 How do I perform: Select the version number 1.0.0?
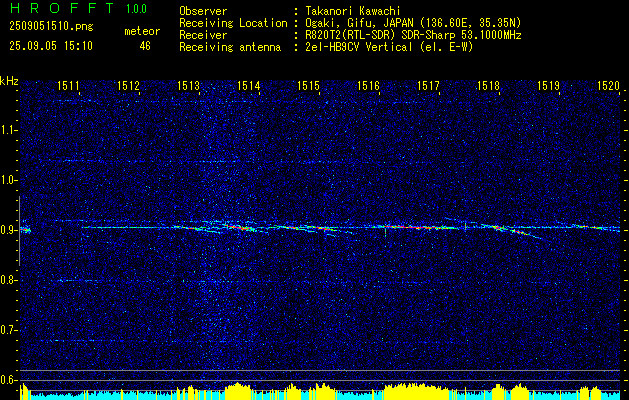136,9
